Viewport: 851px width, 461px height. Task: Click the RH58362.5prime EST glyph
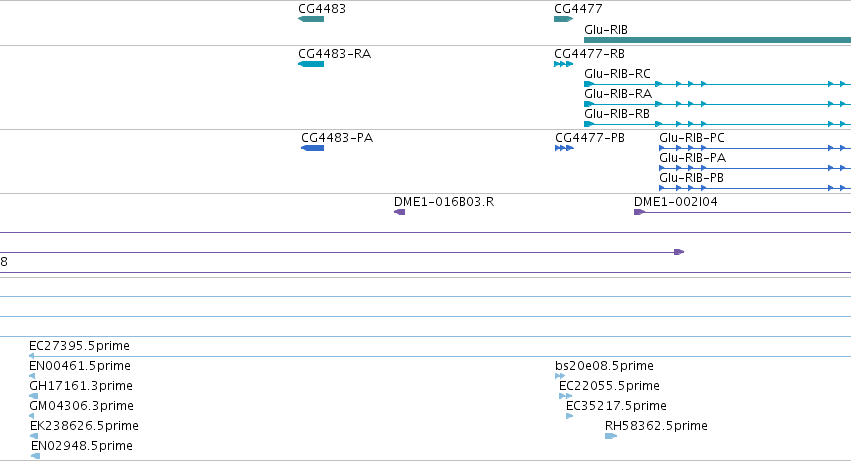pyautogui.click(x=611, y=436)
